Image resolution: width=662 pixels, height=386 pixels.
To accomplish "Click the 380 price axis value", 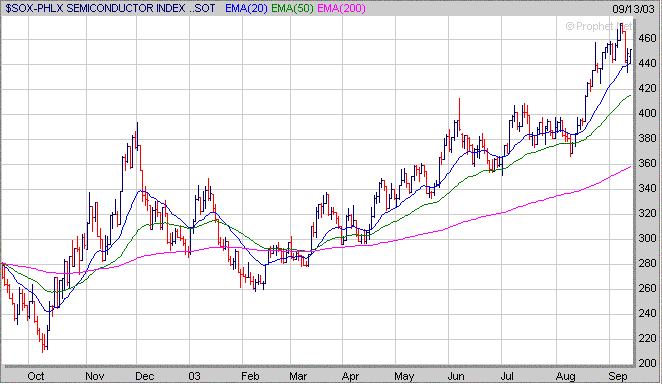I will pos(647,138).
